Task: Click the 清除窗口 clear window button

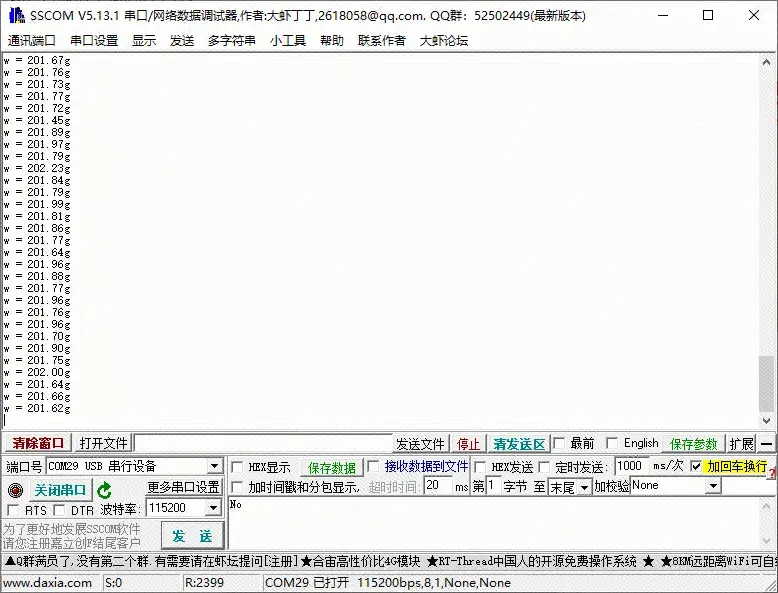Action: point(37,444)
